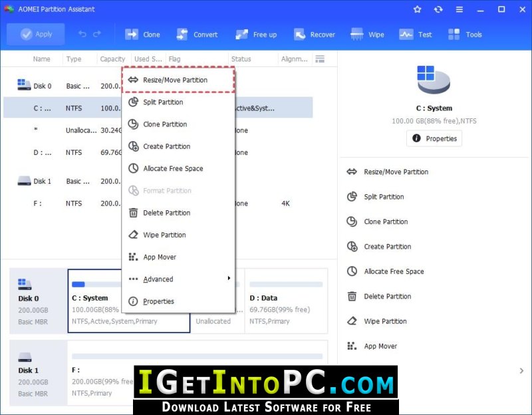The image size is (532, 415).
Task: Expand the side panel chevron on right
Action: click(x=521, y=370)
